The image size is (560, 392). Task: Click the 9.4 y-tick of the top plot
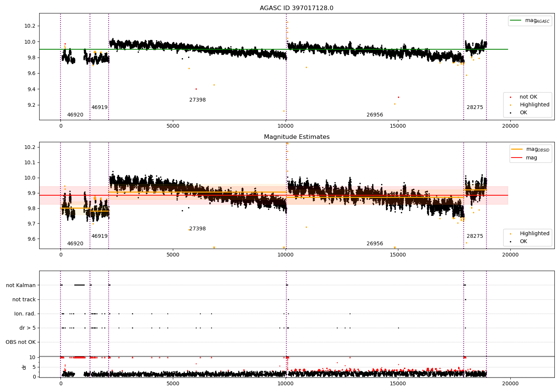pos(32,89)
